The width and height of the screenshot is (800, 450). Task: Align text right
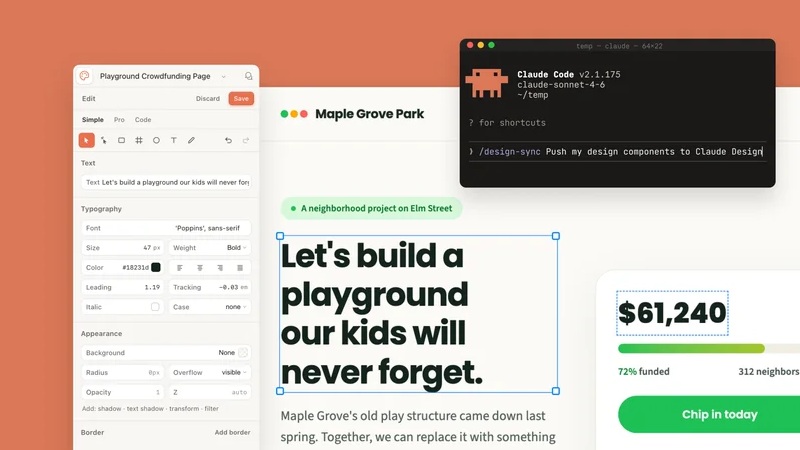(220, 267)
